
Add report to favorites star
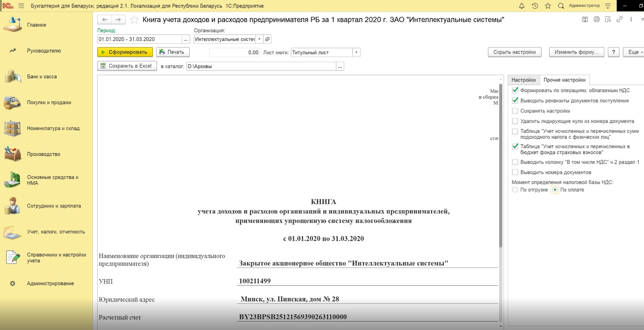pyautogui.click(x=134, y=20)
